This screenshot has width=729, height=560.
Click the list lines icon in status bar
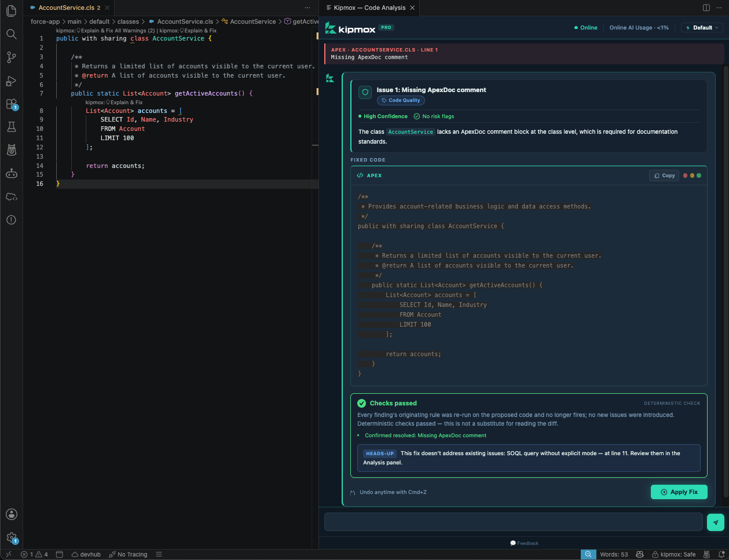(x=159, y=554)
